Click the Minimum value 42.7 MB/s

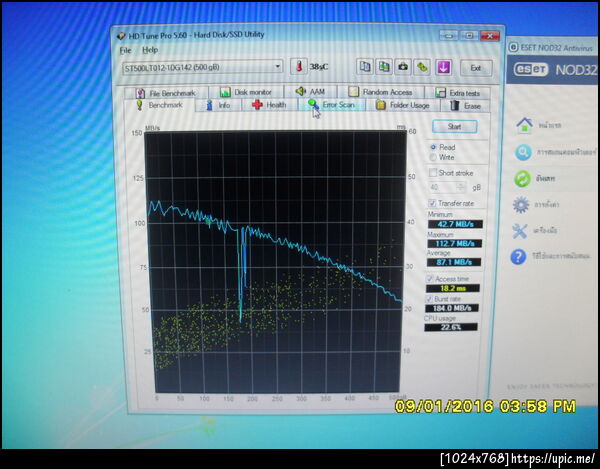(x=455, y=224)
